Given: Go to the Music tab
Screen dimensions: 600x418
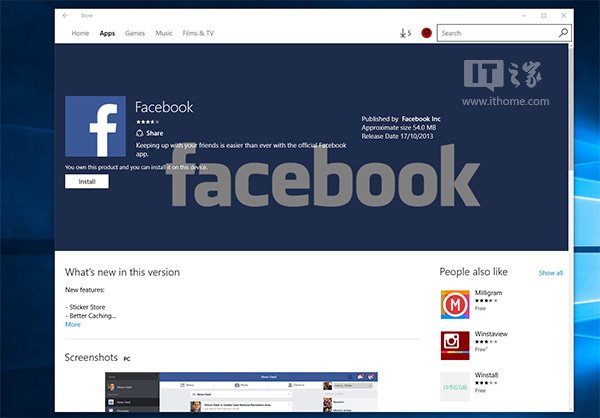Looking at the screenshot, I should click(x=164, y=33).
